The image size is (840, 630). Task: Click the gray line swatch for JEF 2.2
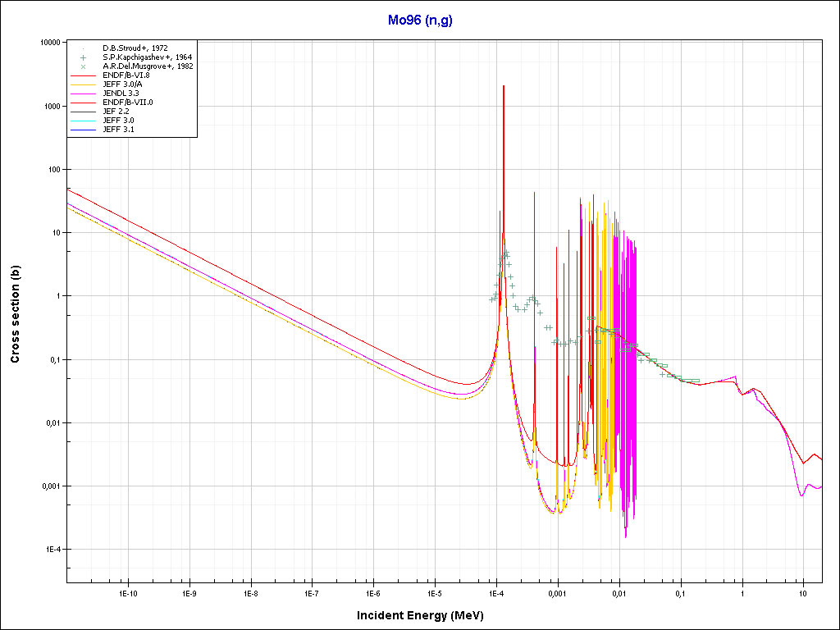click(x=83, y=112)
